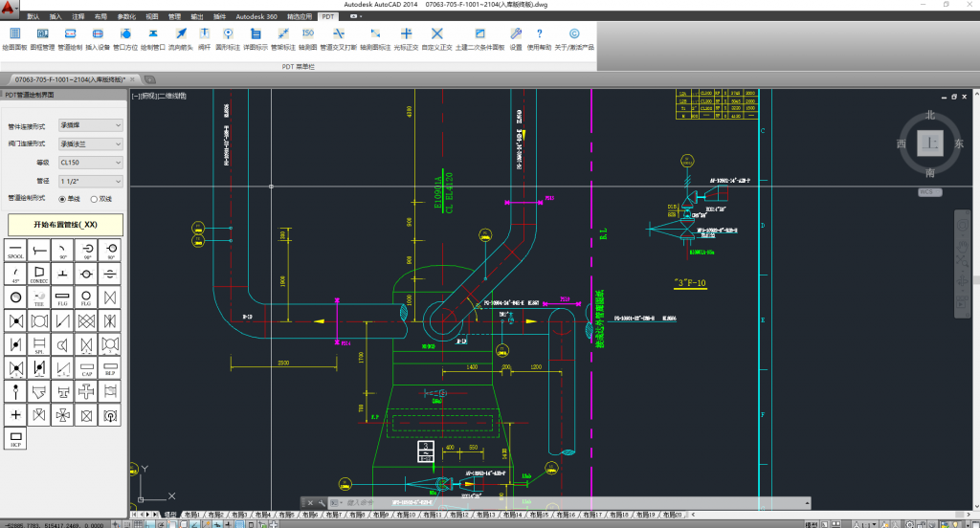The width and height of the screenshot is (980, 528).
Task: Select the 单线 radio button
Action: pyautogui.click(x=63, y=199)
